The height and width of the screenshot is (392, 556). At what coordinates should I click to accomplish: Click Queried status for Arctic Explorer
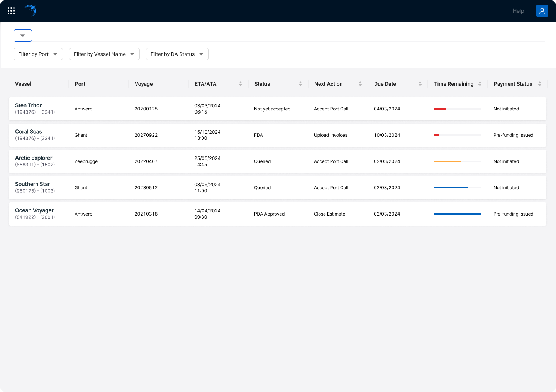pyautogui.click(x=262, y=161)
